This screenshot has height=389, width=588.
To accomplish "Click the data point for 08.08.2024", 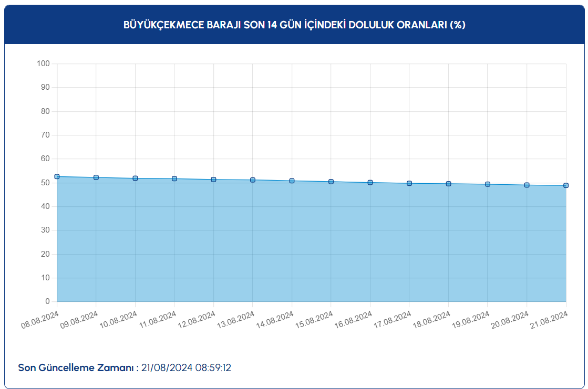I will pos(57,176).
